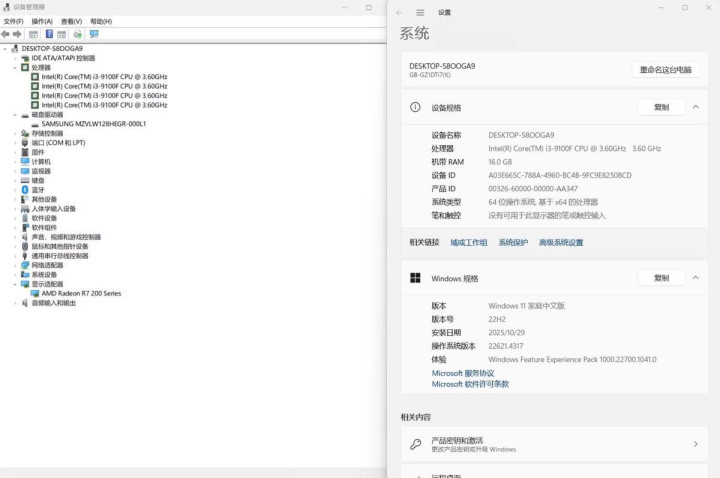Collapse the 显示适配器 display adapters node
Screen dimensions: 720x478
tap(15, 284)
